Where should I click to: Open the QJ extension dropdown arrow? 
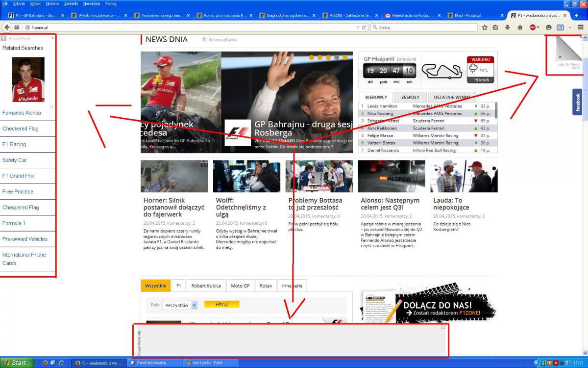click(569, 27)
